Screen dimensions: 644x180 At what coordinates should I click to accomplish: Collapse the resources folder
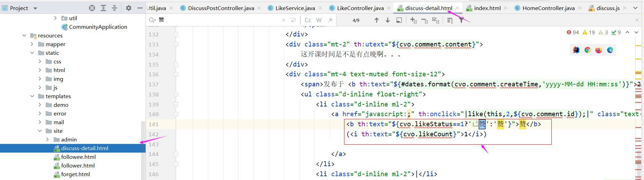(24, 35)
